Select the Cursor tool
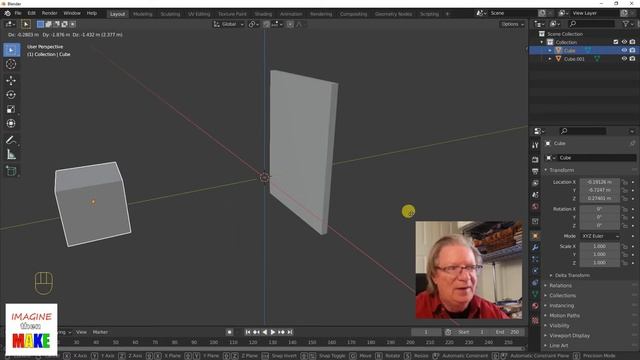 [11, 64]
